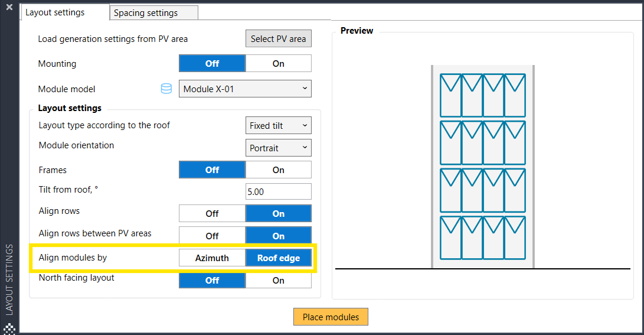Turn Align rows On

coord(279,213)
